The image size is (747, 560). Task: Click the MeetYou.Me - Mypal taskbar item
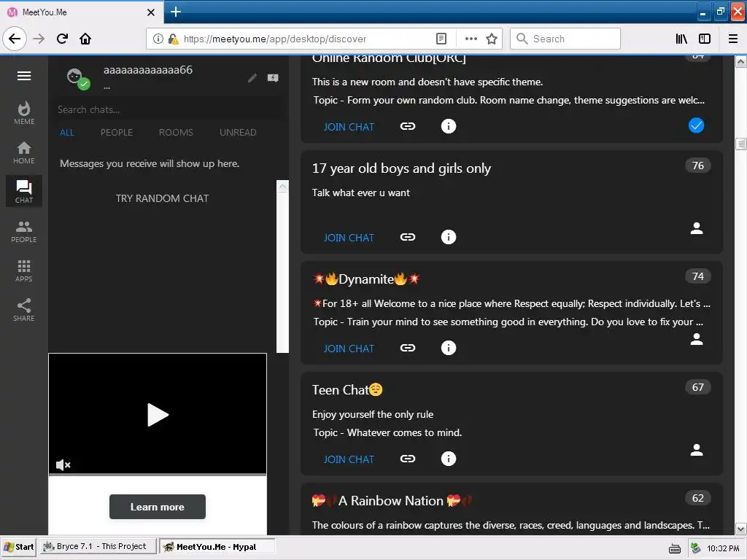(x=216, y=547)
